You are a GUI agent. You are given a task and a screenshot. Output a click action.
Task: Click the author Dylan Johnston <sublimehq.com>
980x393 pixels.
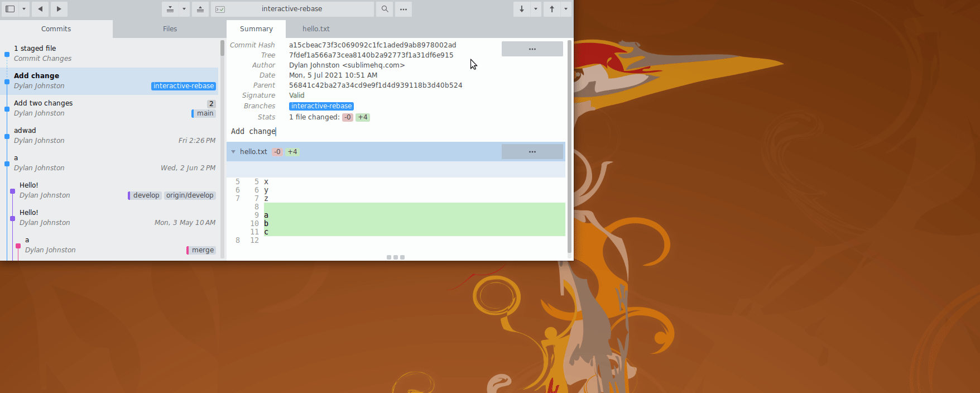coord(347,65)
